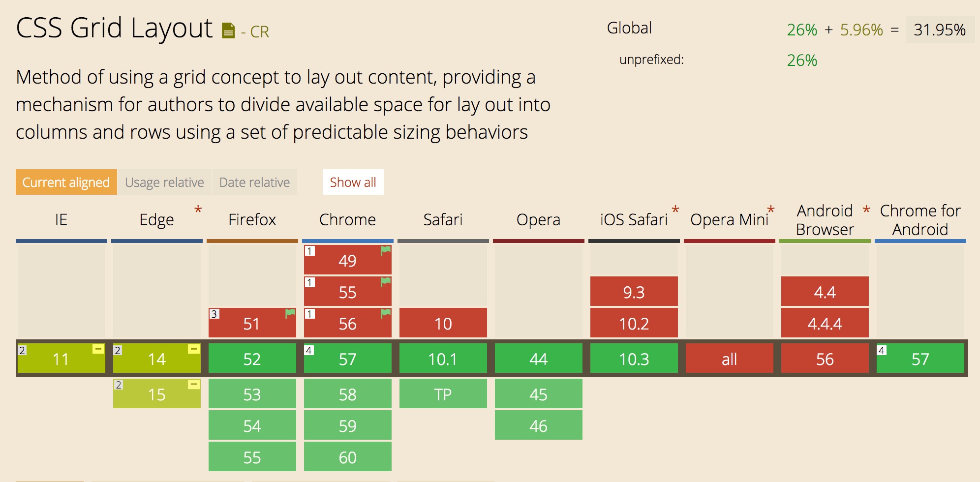Switch to the Usage relative view
The image size is (980, 482).
(x=164, y=182)
